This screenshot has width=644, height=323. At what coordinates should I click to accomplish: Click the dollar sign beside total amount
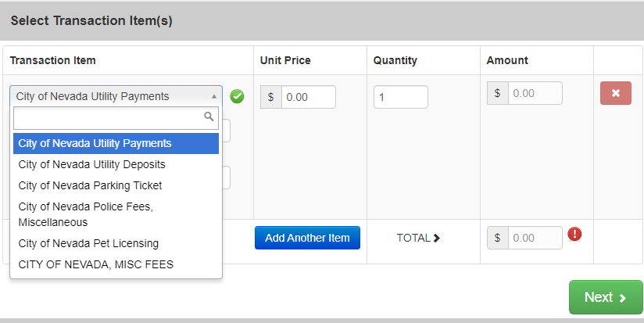[x=497, y=238]
